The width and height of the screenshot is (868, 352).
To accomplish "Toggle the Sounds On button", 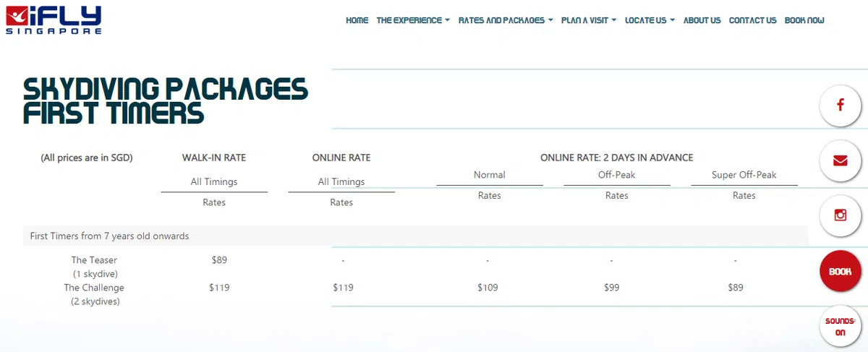I will click(x=840, y=327).
